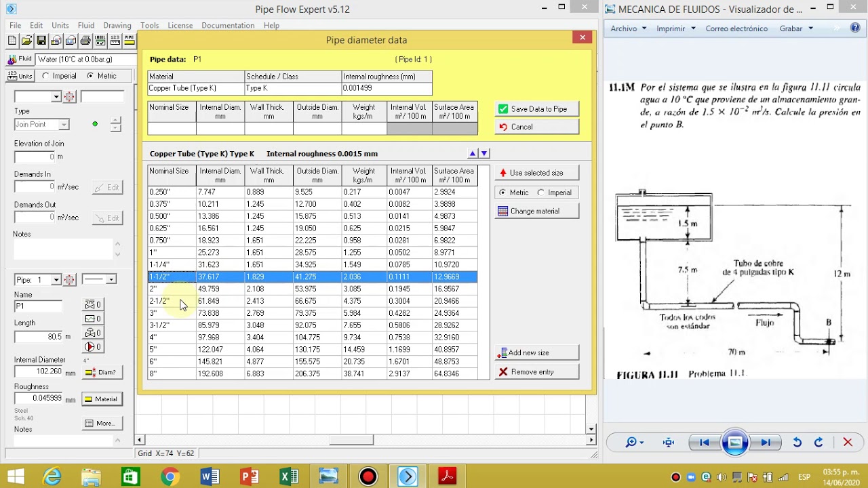Click the Diam? pipe diameter button
The width and height of the screenshot is (868, 488).
tap(102, 372)
